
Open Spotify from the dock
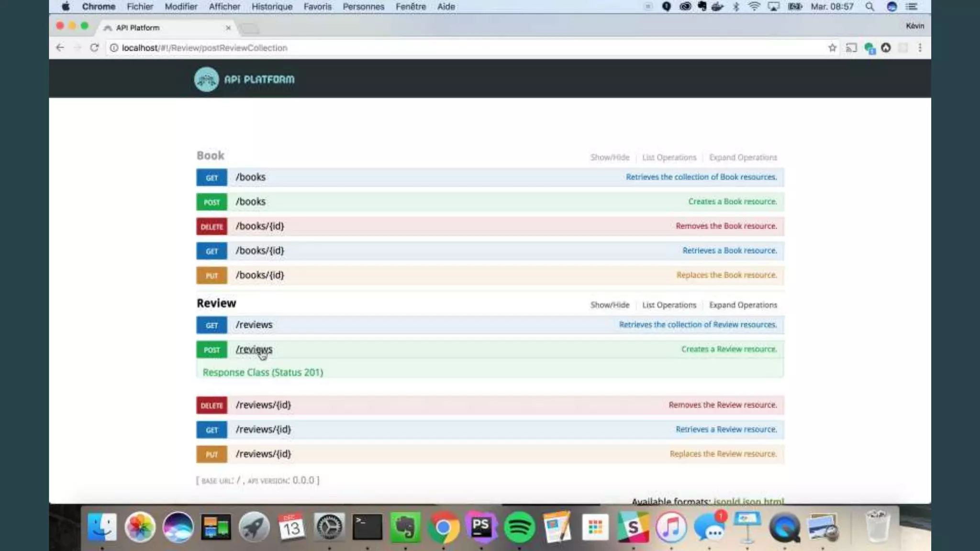[x=519, y=528]
